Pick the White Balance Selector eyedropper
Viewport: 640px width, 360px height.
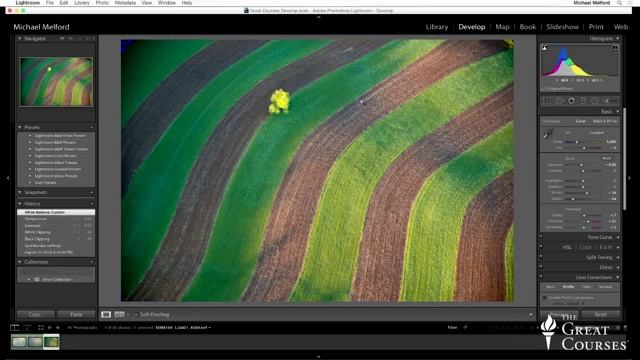[548, 134]
